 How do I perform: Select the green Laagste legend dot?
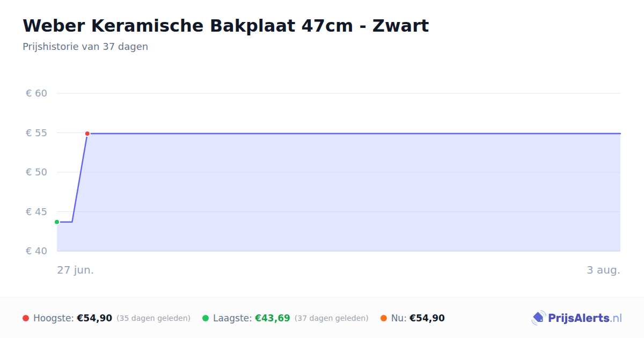[206, 318]
